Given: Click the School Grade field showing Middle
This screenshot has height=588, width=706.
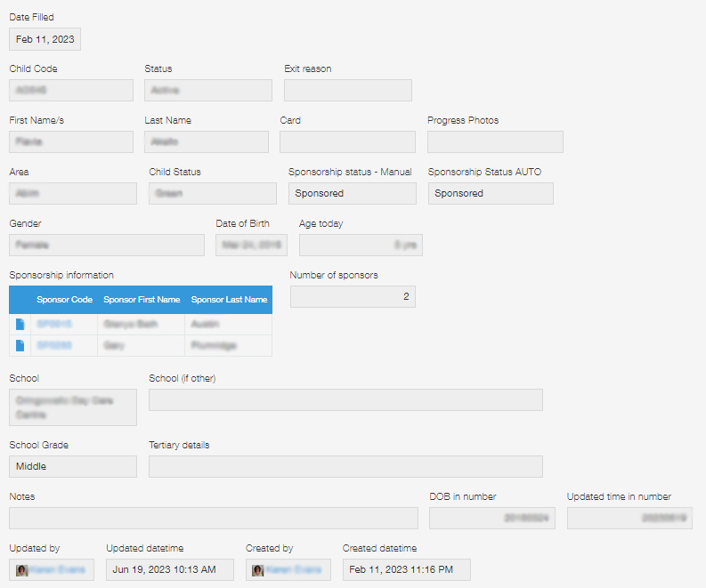Looking at the screenshot, I should pos(73,466).
